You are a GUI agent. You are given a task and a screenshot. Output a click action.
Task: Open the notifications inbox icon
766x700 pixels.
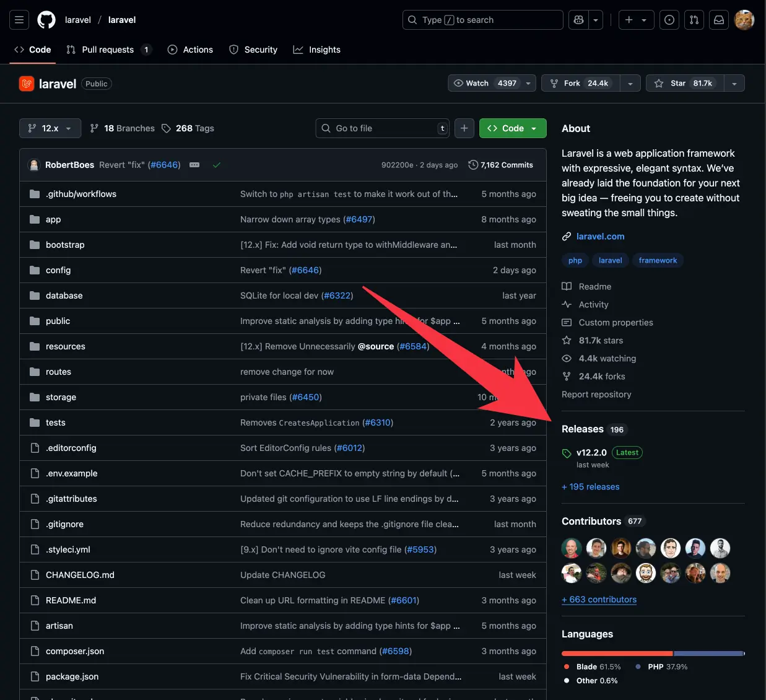click(x=718, y=19)
